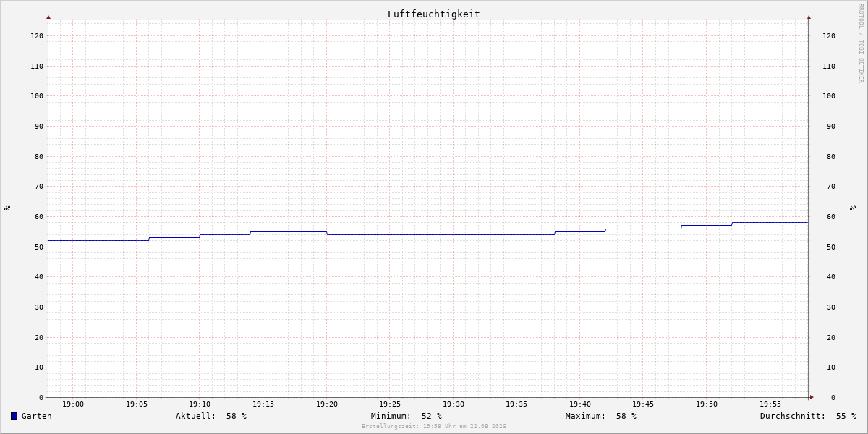Screen dimensions: 868x434
Task: Click the Minimum: 52 % statistic
Action: 407,416
